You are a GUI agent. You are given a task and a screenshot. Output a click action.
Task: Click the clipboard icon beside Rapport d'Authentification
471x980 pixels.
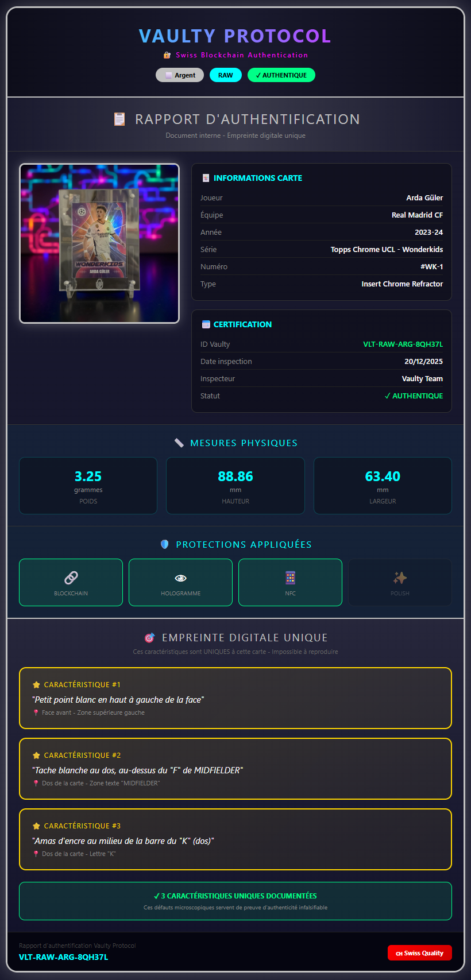click(x=119, y=119)
